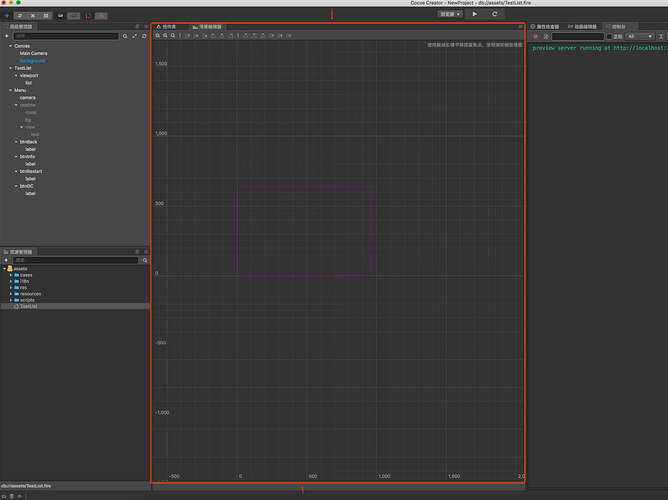Open the browser preview target dropdown
668x500 pixels.
450,14
